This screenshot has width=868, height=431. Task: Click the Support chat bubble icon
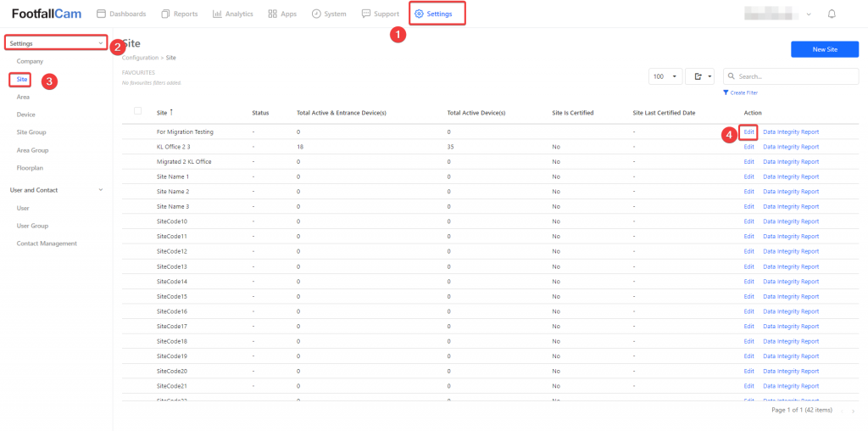click(x=366, y=14)
